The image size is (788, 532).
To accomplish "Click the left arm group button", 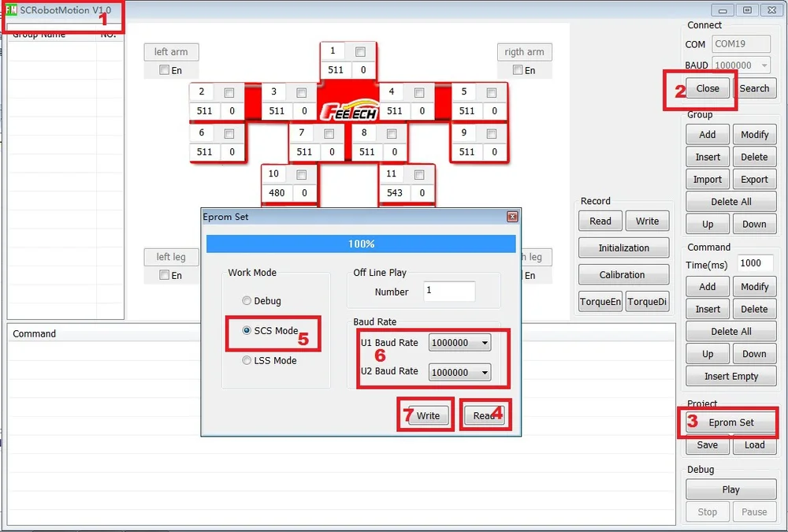I will click(171, 52).
